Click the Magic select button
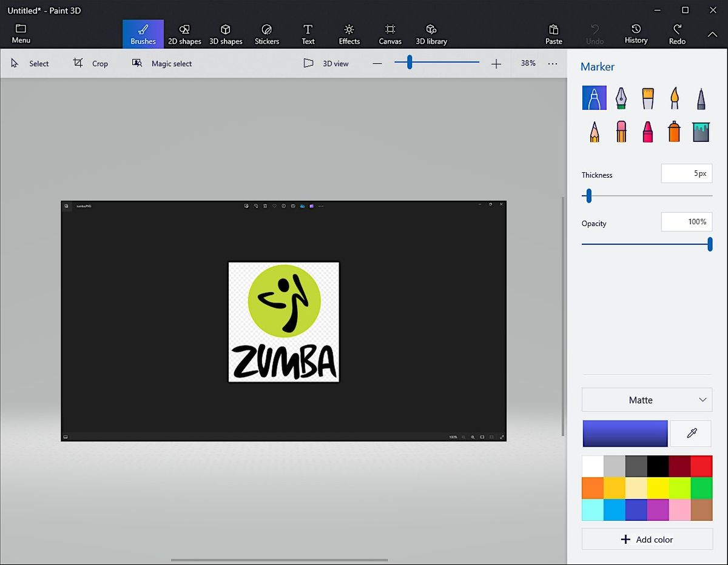 point(162,64)
